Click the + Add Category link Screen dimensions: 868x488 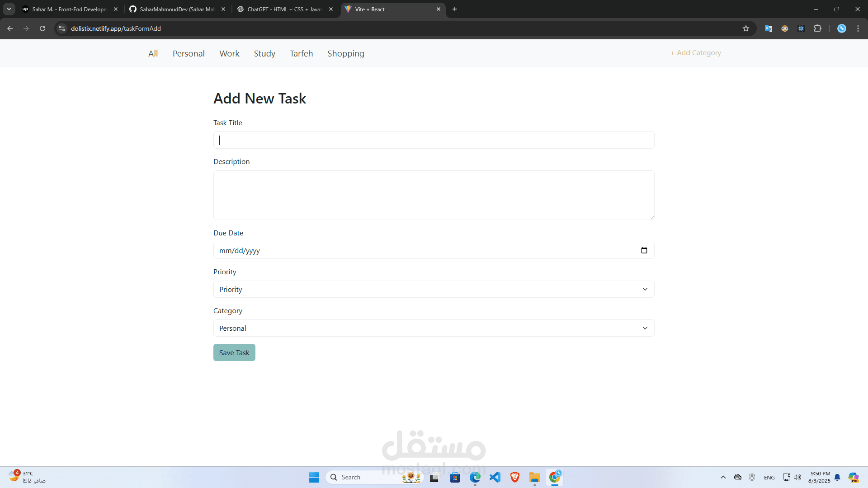(695, 53)
